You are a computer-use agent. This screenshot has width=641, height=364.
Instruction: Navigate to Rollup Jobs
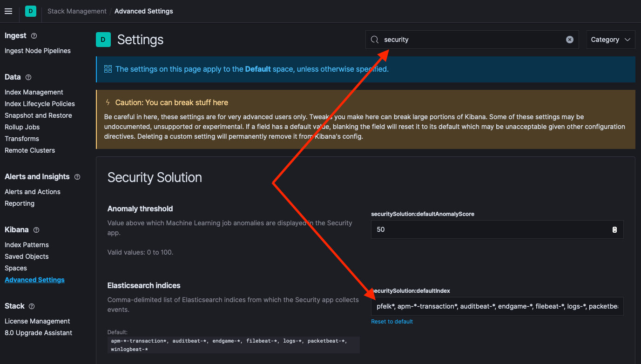(22, 127)
